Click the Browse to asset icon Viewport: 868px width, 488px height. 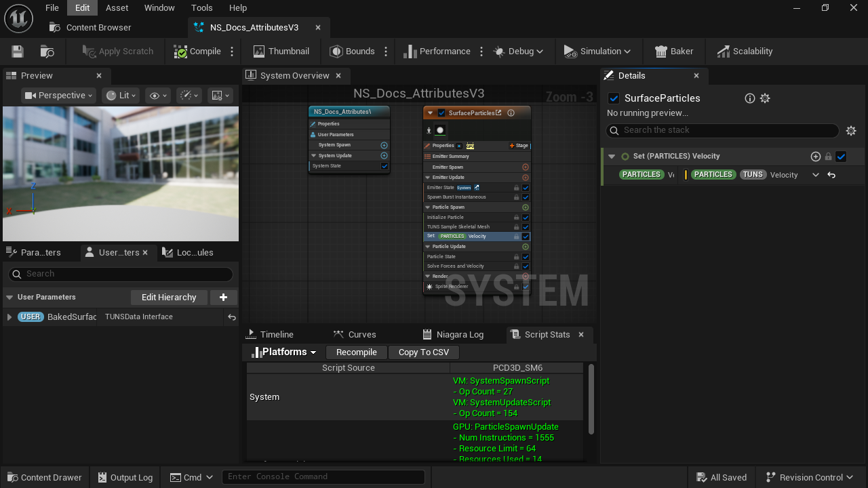pos(47,52)
